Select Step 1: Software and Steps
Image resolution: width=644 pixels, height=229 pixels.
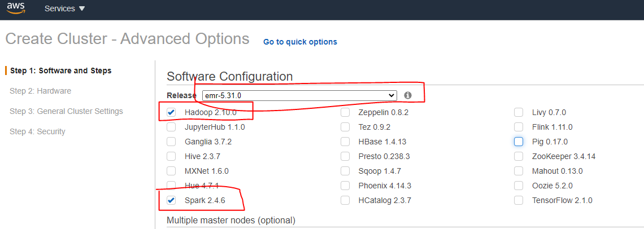pyautogui.click(x=60, y=71)
